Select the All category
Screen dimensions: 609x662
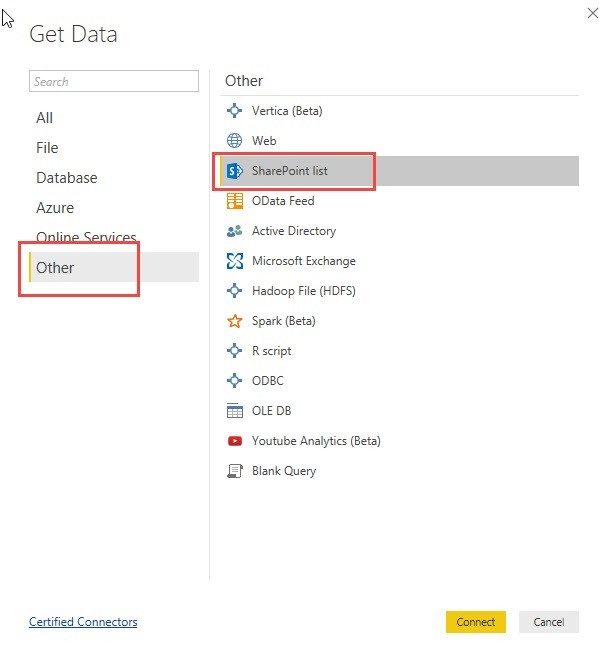click(x=44, y=118)
